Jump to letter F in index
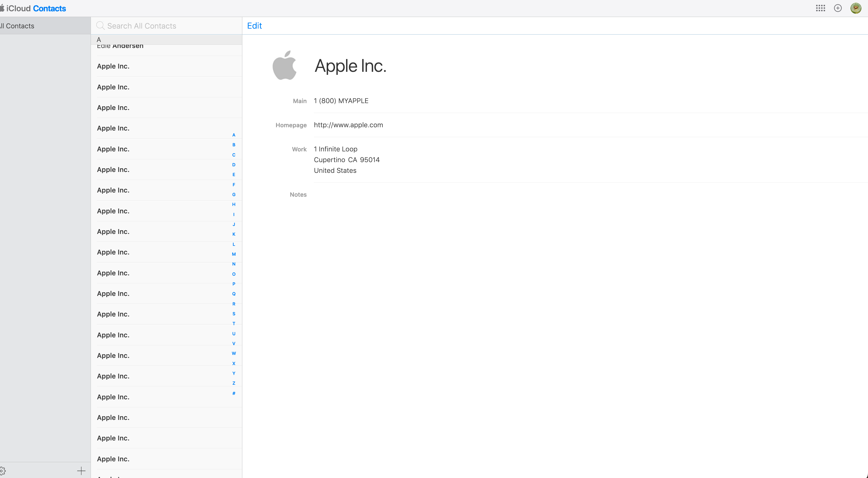Viewport: 868px width, 478px height. [x=234, y=184]
